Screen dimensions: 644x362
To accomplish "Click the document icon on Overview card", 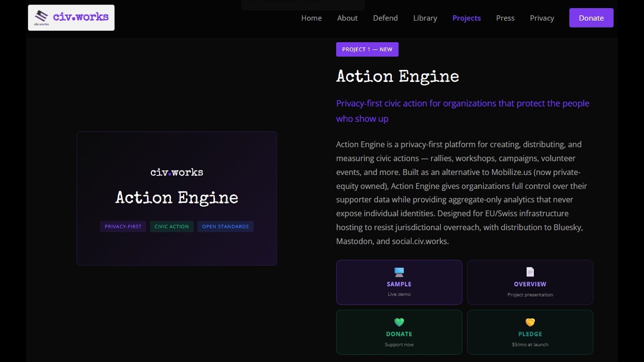I will point(530,272).
